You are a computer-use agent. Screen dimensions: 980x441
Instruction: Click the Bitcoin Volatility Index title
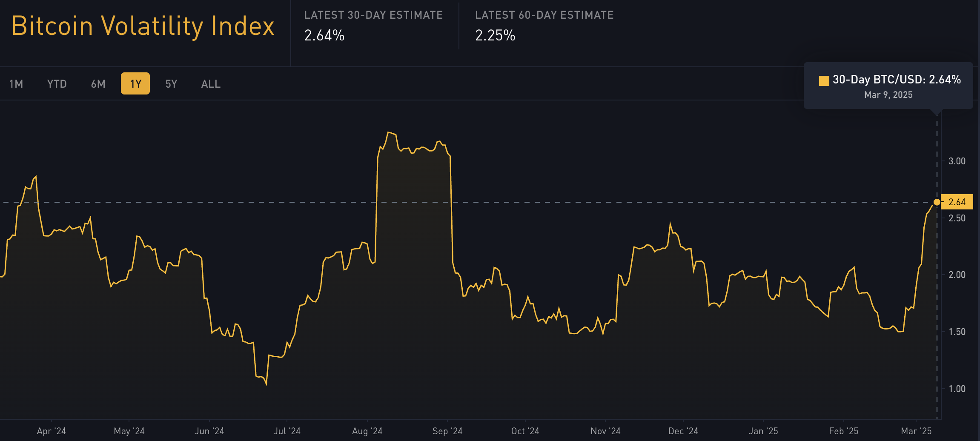pos(143,26)
